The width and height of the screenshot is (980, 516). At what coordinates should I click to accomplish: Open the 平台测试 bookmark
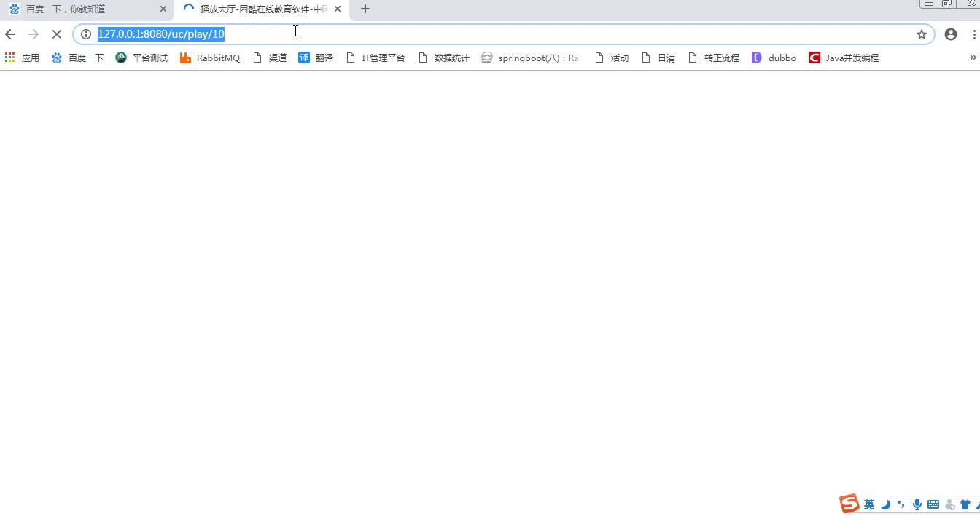[x=142, y=58]
